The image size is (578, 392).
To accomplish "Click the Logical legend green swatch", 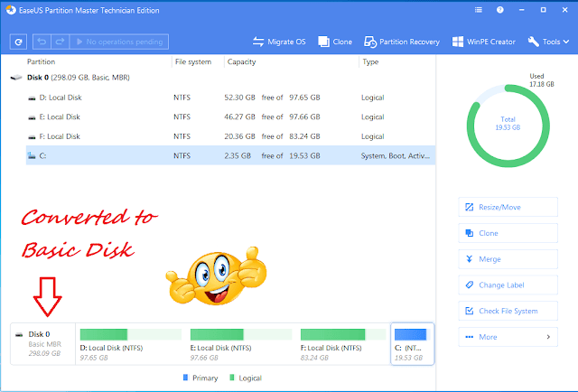I will pyautogui.click(x=232, y=378).
